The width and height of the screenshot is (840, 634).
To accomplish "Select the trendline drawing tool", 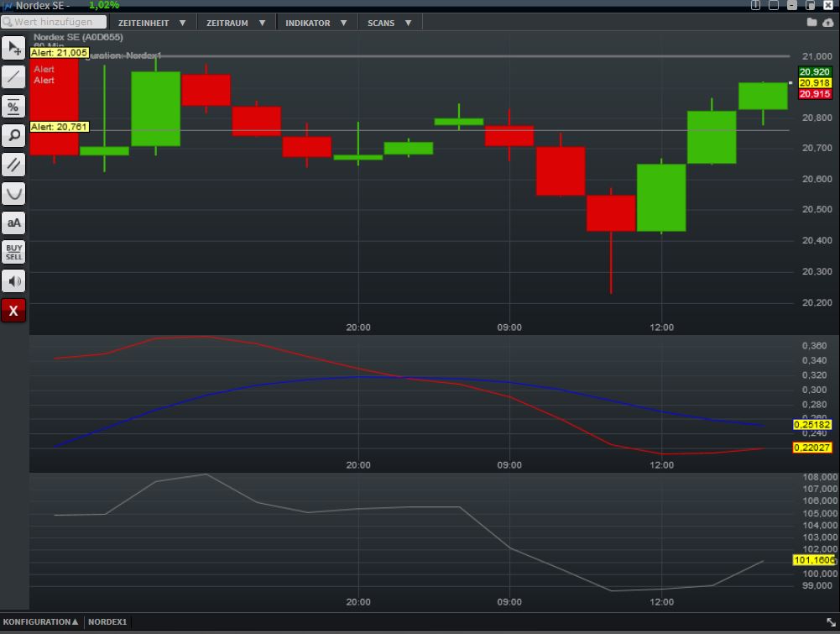I will [13, 76].
